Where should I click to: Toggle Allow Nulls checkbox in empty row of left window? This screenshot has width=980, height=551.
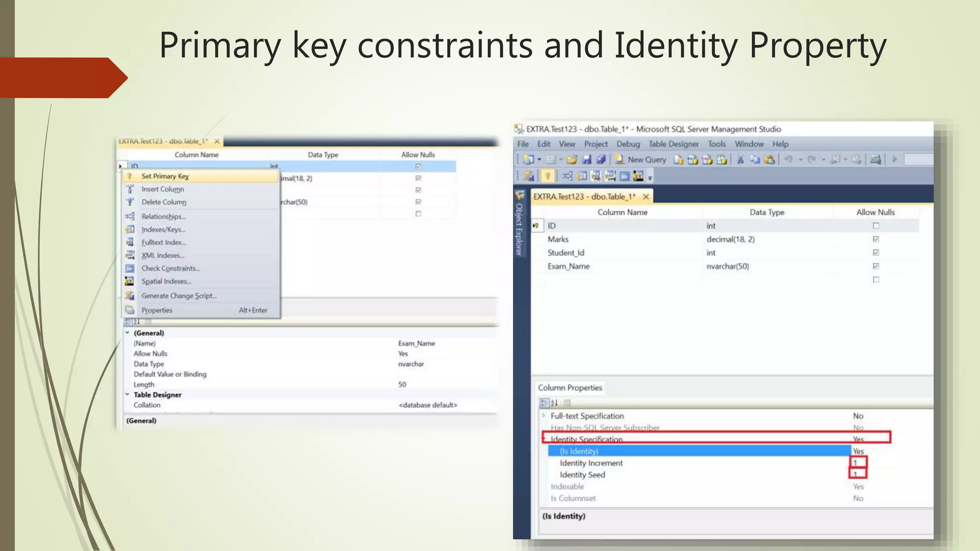[x=418, y=214]
